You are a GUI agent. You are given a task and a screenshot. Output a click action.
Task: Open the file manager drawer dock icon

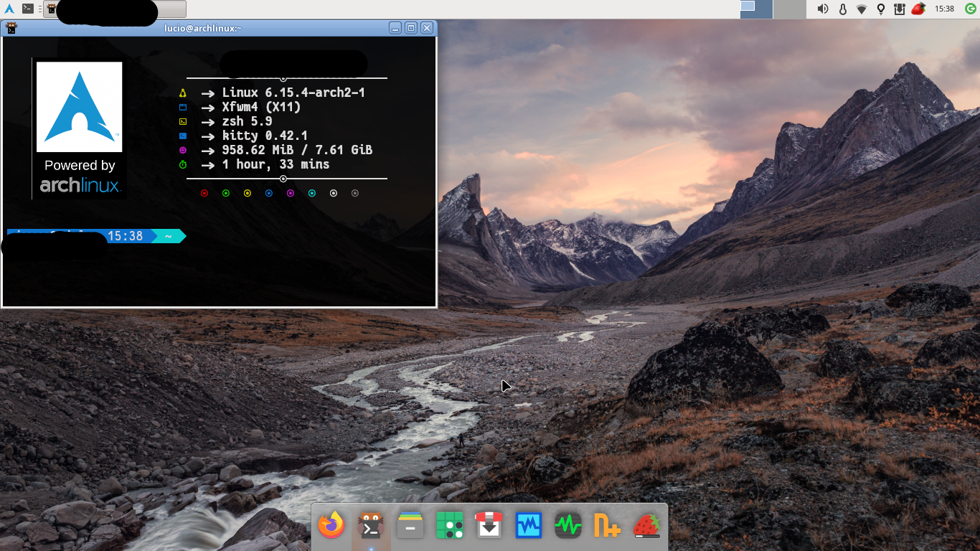(410, 526)
